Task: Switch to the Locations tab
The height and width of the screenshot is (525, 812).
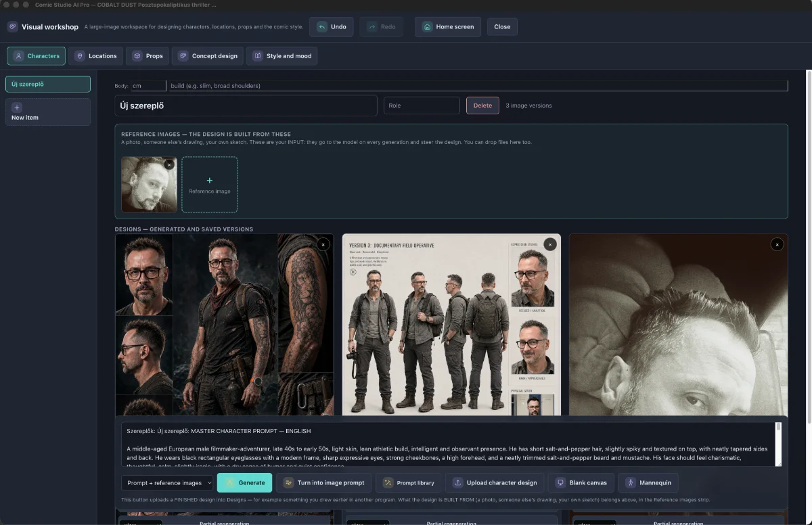Action: click(95, 56)
